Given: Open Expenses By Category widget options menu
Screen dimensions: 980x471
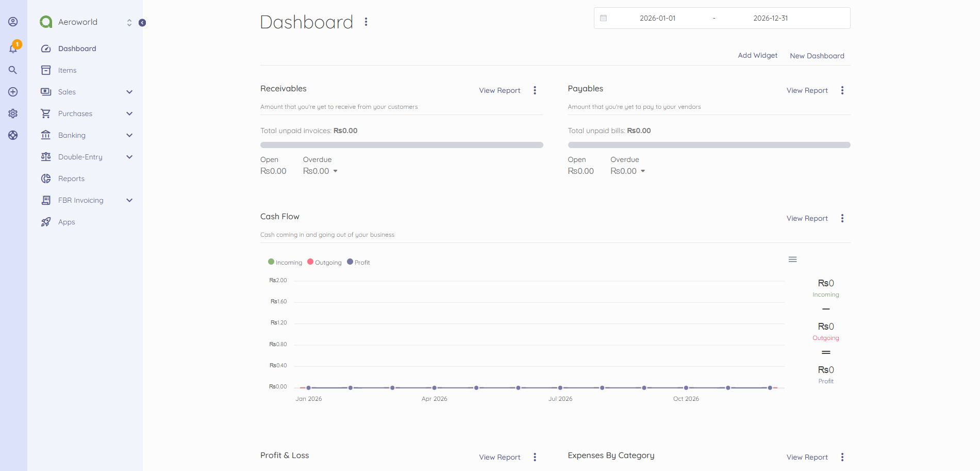Looking at the screenshot, I should coord(842,457).
